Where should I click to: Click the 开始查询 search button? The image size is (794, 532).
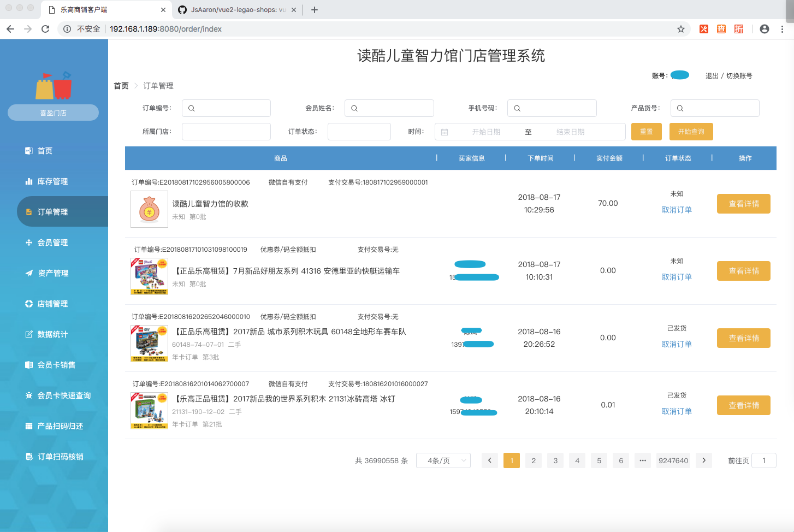coord(691,132)
